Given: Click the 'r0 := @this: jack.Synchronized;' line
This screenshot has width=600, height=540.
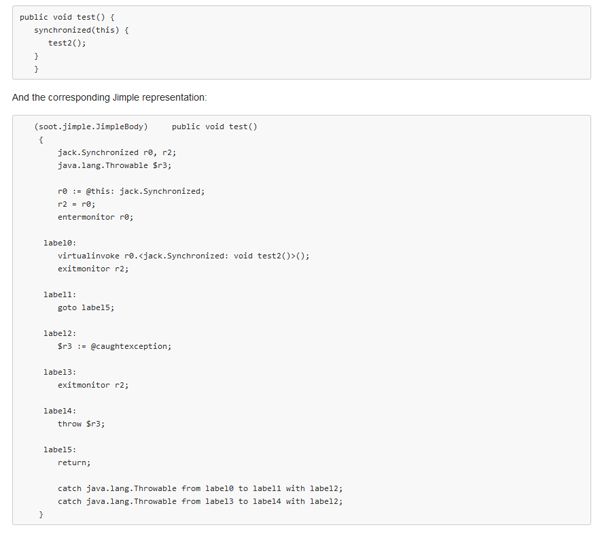Looking at the screenshot, I should [131, 191].
